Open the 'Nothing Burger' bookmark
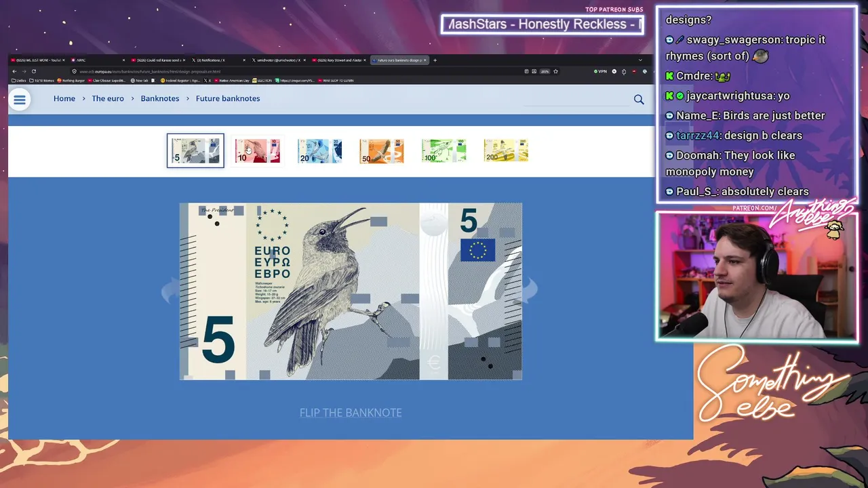 tap(71, 81)
